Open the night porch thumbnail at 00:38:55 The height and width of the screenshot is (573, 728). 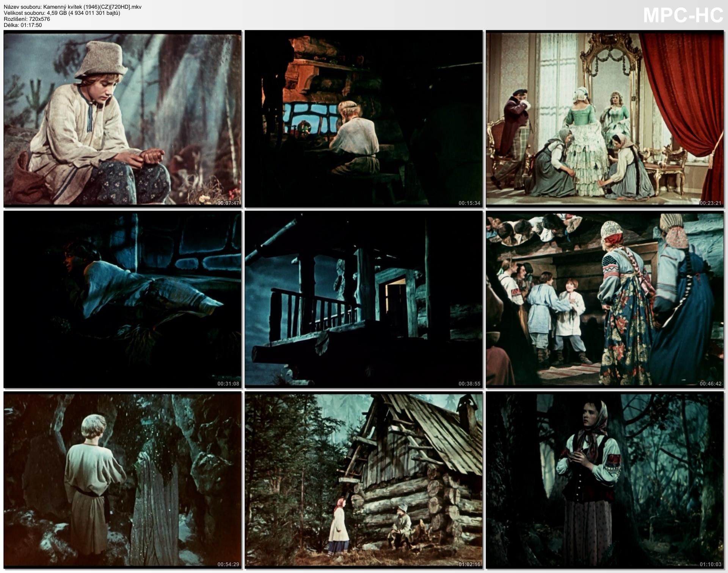point(363,299)
